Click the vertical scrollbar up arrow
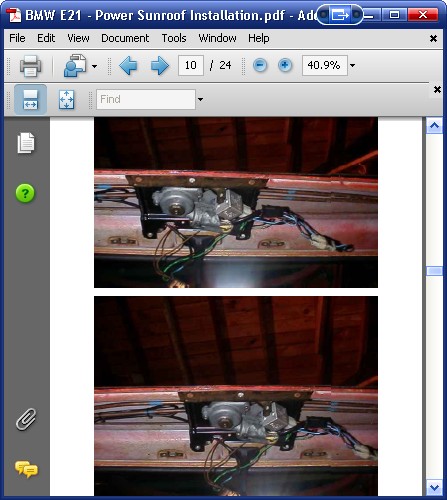Viewport: 447px width, 500px height. [x=434, y=126]
